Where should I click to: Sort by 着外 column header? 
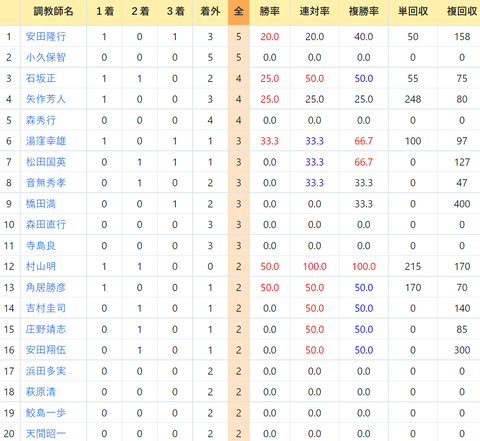(x=210, y=12)
